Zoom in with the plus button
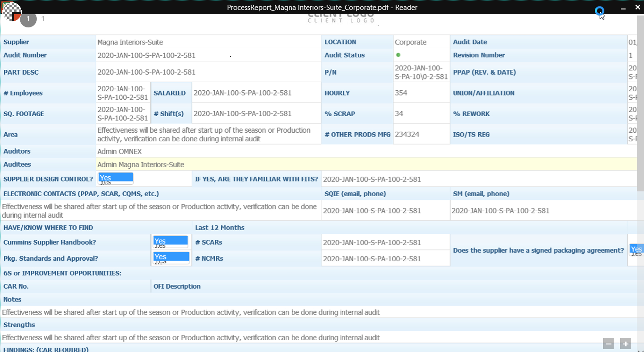 (x=625, y=343)
